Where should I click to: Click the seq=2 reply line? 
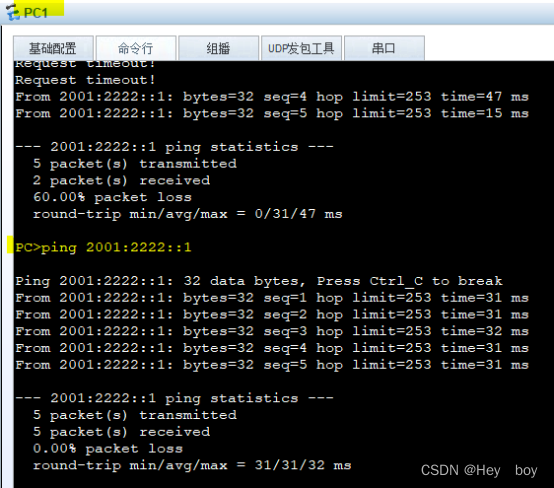click(272, 314)
